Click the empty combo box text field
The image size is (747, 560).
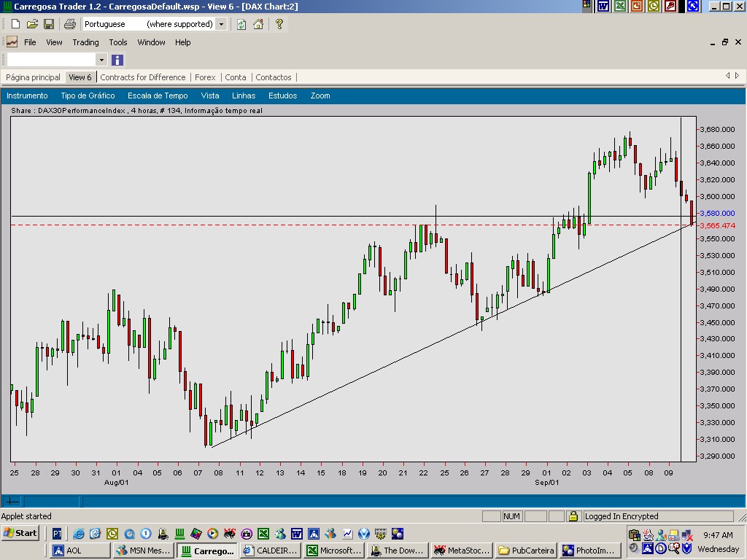[x=52, y=60]
